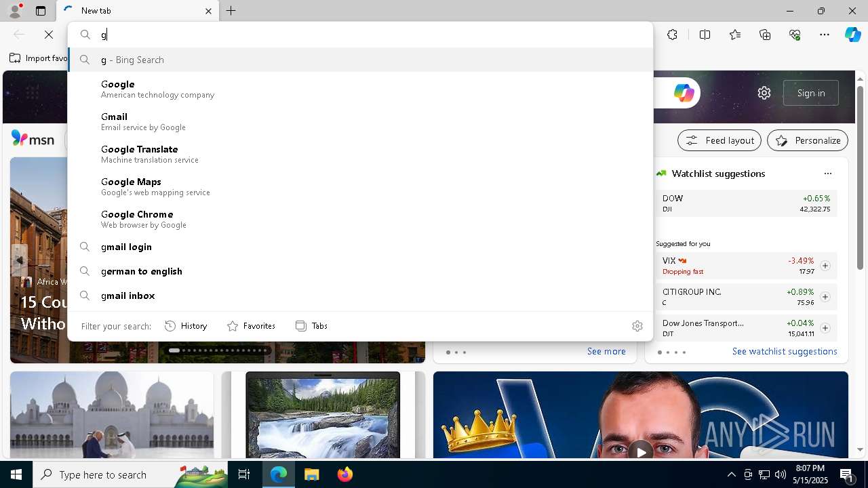This screenshot has width=868, height=488.
Task: Open the Edge profile icon
Action: (x=15, y=11)
